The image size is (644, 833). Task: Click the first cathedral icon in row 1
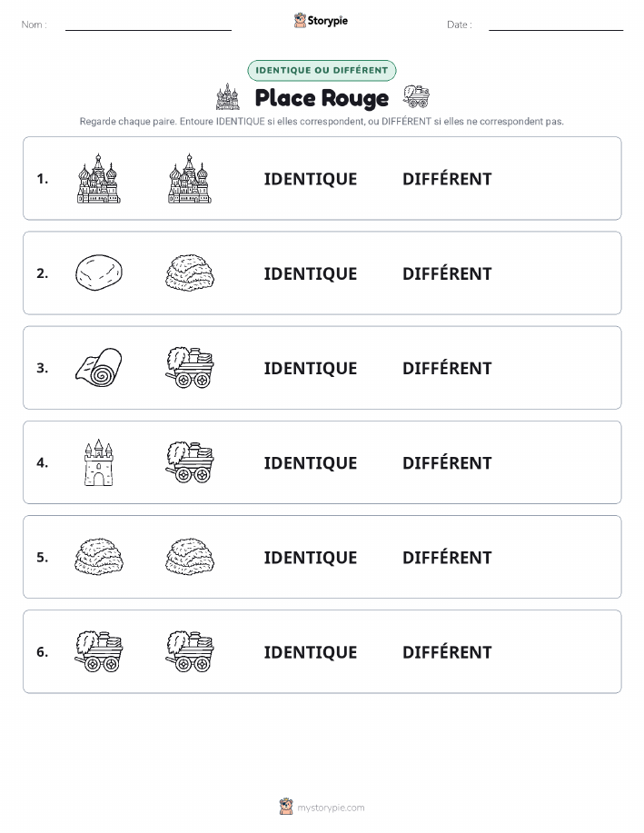(x=99, y=178)
